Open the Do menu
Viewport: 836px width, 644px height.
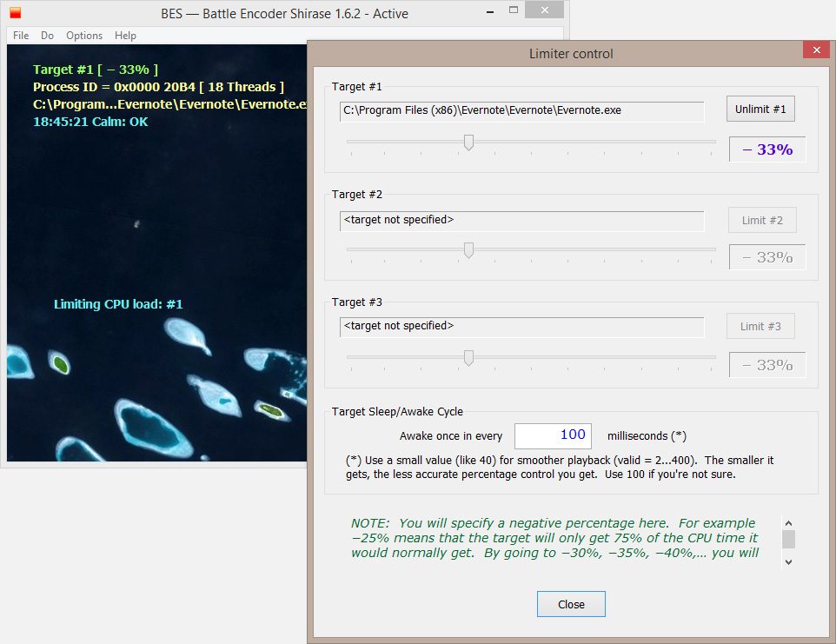click(47, 36)
